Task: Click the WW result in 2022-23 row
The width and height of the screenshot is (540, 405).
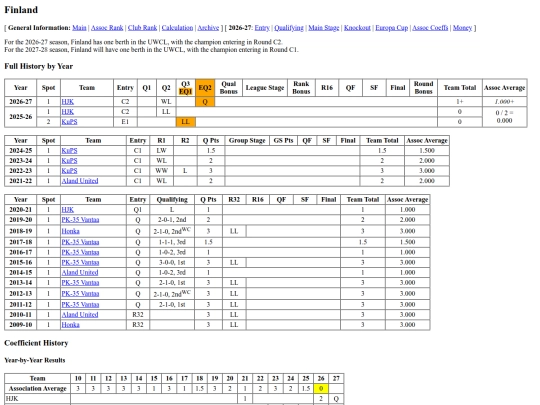Action: click(162, 170)
